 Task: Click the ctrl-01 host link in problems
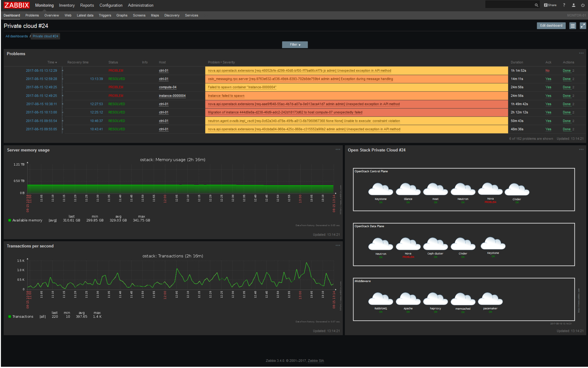coord(164,70)
